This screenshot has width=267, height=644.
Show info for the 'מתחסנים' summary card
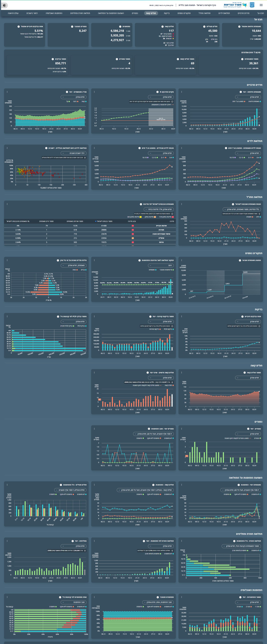(120, 26)
